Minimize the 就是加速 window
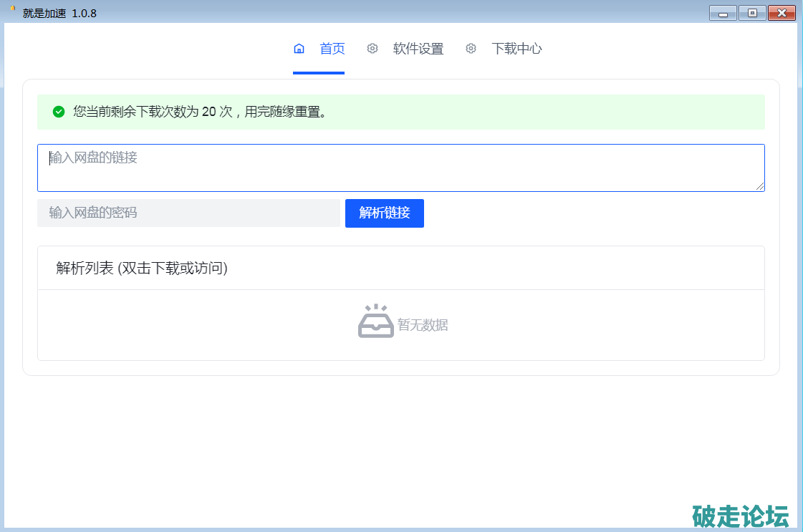803x532 pixels. pyautogui.click(x=723, y=13)
